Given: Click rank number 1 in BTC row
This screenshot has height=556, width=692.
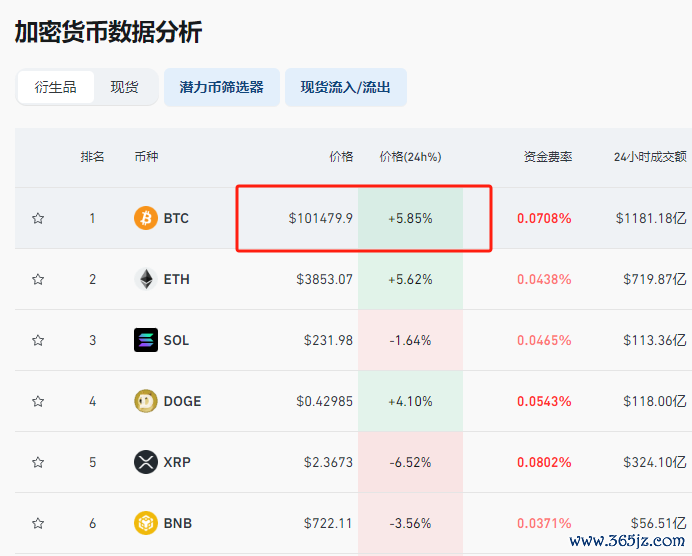Looking at the screenshot, I should tap(92, 218).
